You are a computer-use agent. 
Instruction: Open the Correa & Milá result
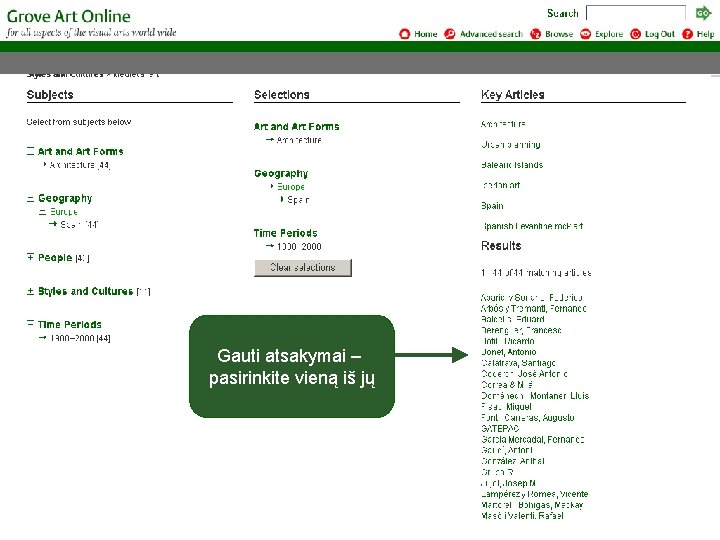(507, 385)
